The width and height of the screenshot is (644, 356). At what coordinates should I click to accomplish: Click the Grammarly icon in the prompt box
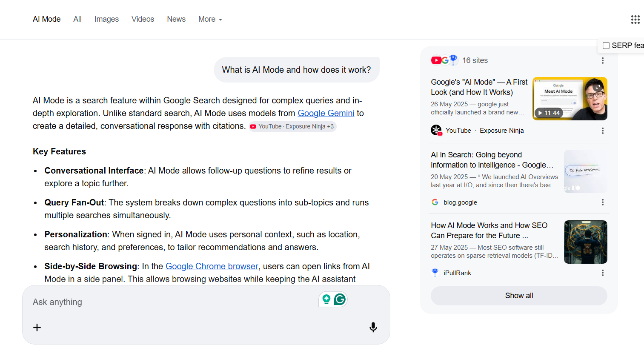click(x=340, y=299)
